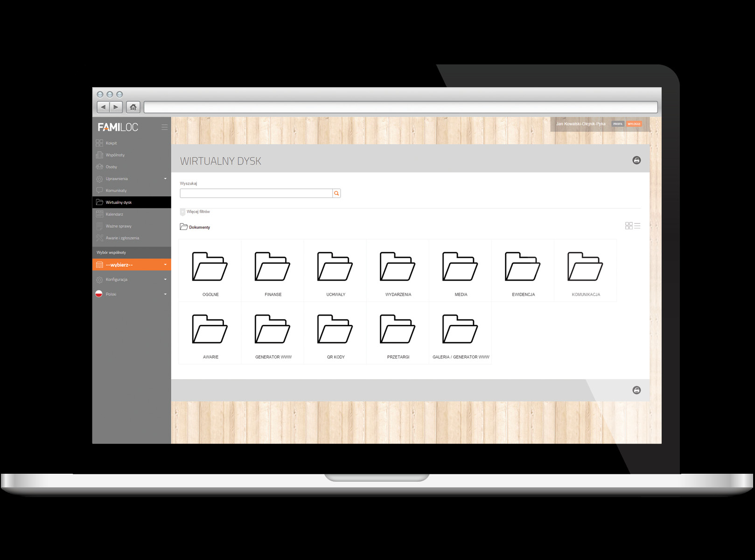Viewport: 755px width, 560px height.
Task: Click the Dokumenty breadcrumb folder
Action: 195,227
